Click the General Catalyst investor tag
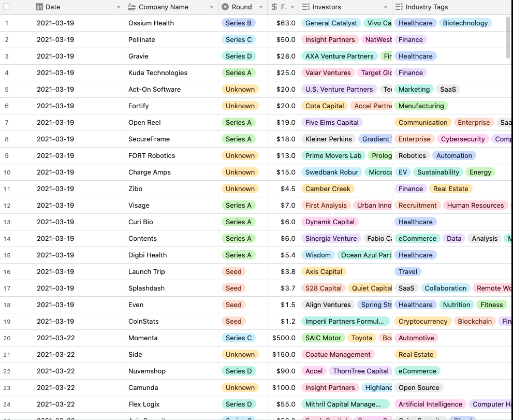Viewport: 513px width, 420px height. coord(331,23)
